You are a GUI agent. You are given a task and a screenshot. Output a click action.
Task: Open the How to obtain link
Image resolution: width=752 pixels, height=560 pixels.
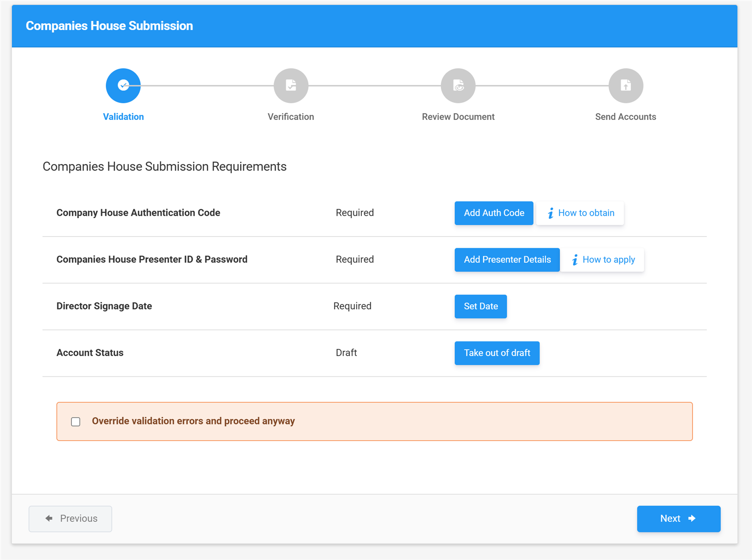pyautogui.click(x=580, y=213)
